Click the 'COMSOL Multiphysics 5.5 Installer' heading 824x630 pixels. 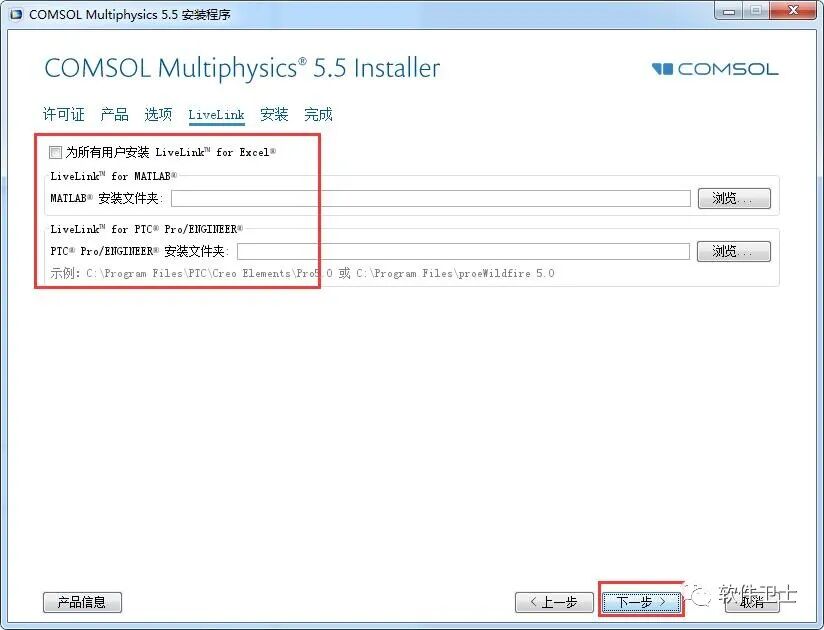[242, 68]
